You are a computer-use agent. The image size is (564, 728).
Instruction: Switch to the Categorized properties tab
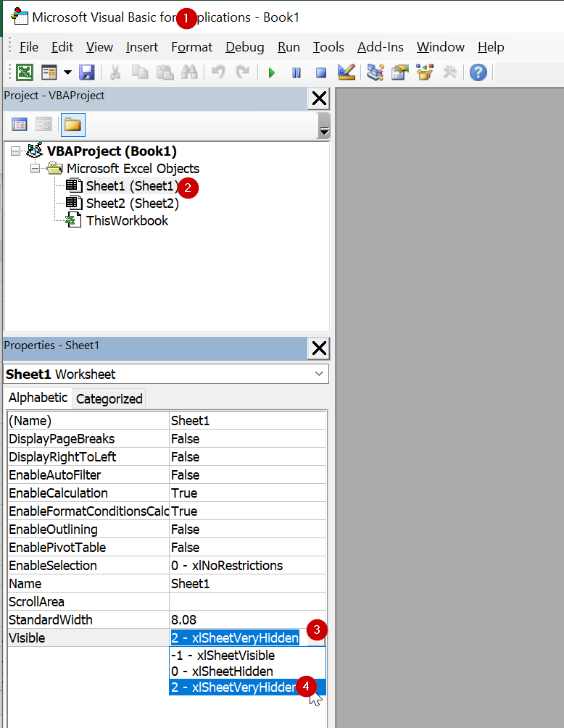pyautogui.click(x=109, y=399)
